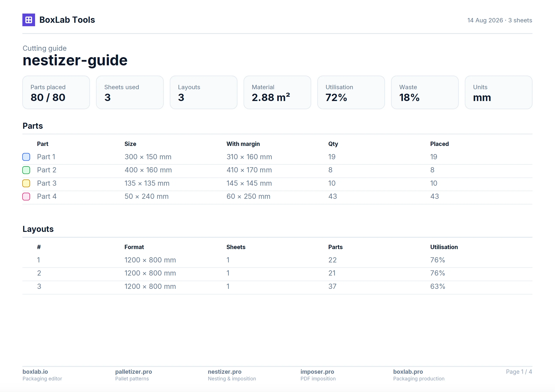This screenshot has height=392, width=555.
Task: Click the Utilisation 72% summary card
Action: tap(351, 92)
